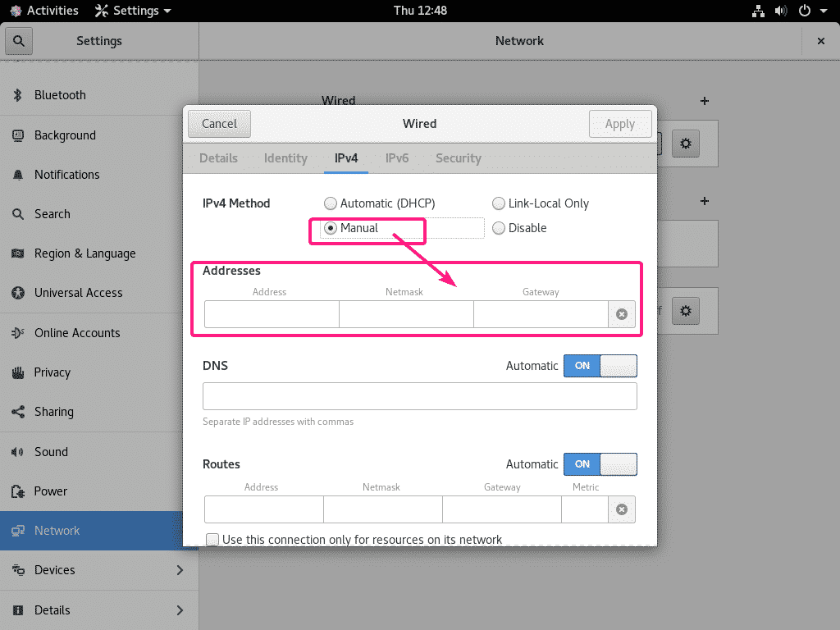Open the power menu icon in top bar

click(x=805, y=11)
